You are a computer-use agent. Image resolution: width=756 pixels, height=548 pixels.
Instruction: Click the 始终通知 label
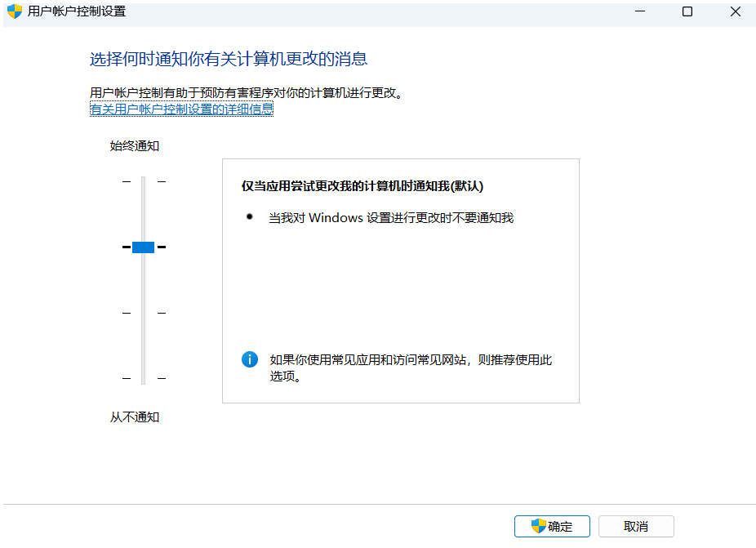135,145
